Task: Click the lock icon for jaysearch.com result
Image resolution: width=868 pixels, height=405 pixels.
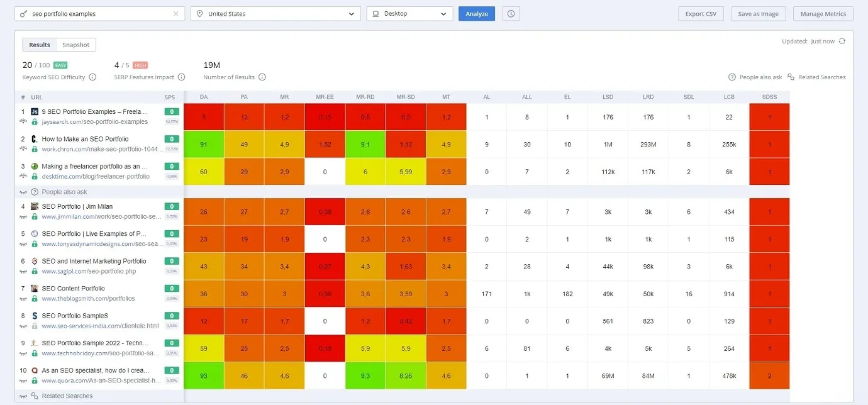Action: tap(35, 122)
